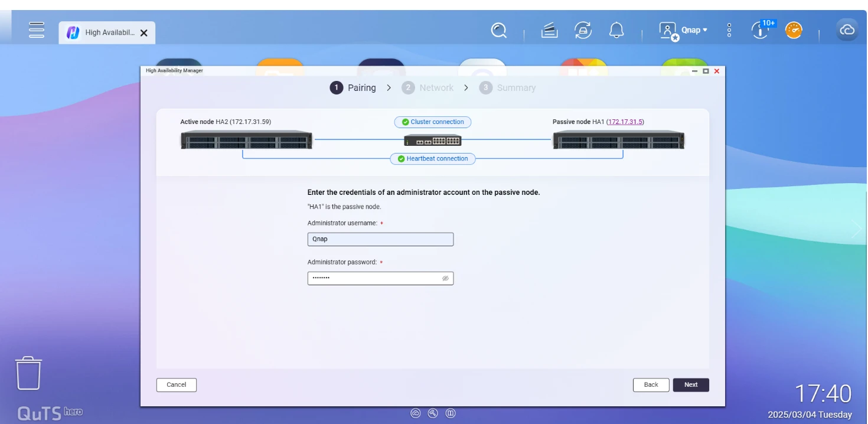Viewport: 868px width, 424px height.
Task: Click the "Passive node HA1" label
Action: point(579,122)
